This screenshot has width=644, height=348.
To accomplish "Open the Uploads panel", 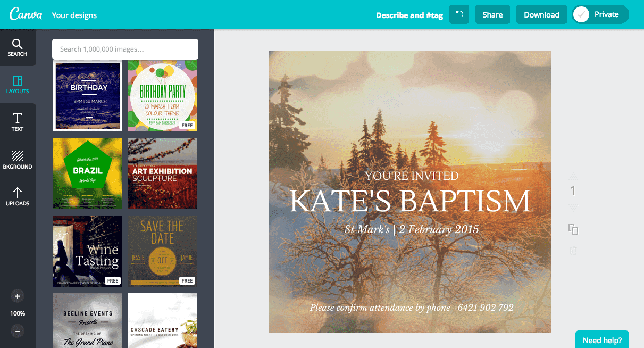I will tap(18, 197).
